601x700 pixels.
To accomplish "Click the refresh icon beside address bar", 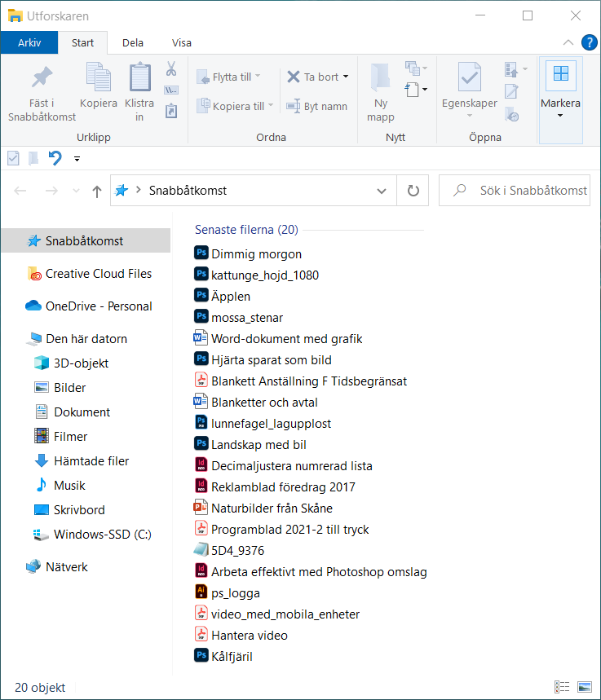I will pyautogui.click(x=413, y=191).
